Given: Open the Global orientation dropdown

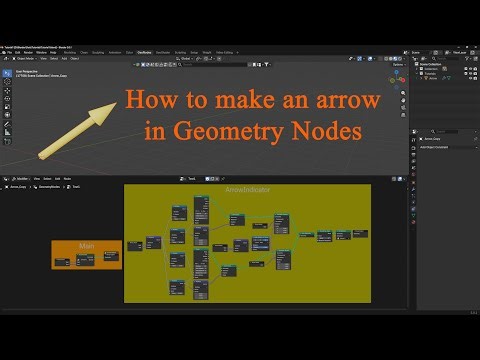Looking at the screenshot, I should (185, 59).
